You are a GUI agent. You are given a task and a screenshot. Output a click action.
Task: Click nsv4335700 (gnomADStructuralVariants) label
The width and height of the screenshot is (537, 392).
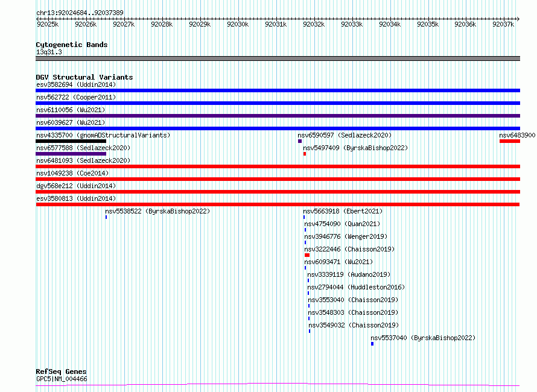103,135
